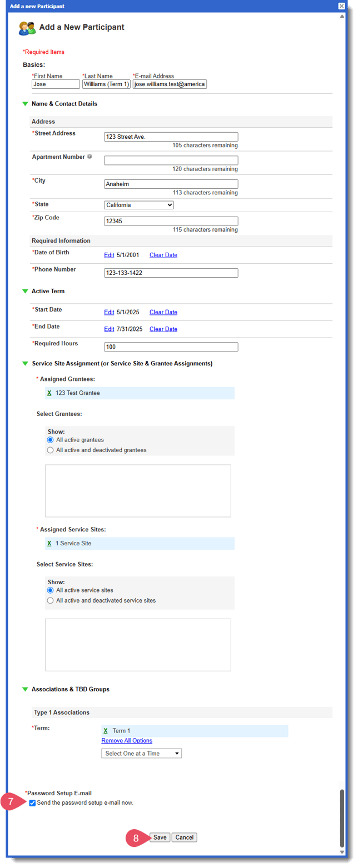Open the State dropdown showing California

point(139,205)
